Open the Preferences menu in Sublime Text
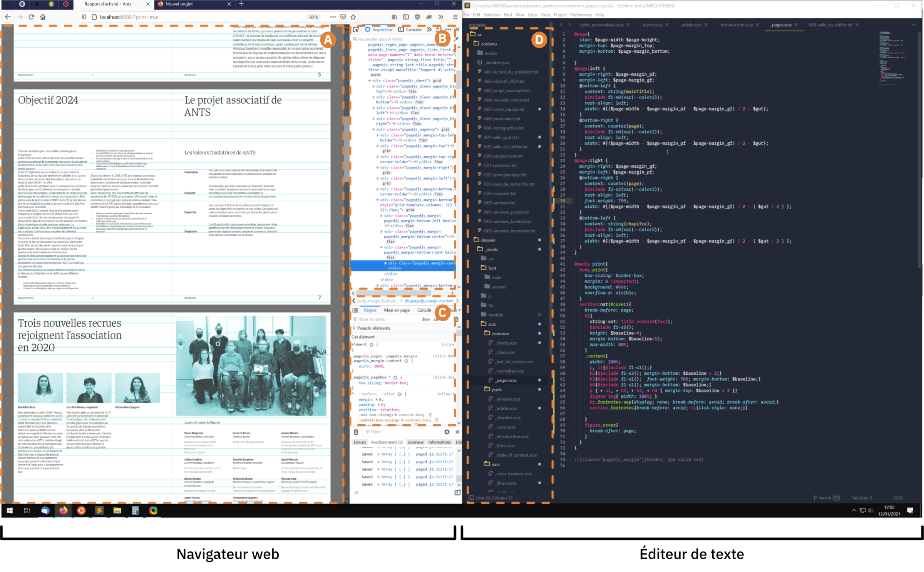This screenshot has height=572, width=924. pyautogui.click(x=581, y=15)
